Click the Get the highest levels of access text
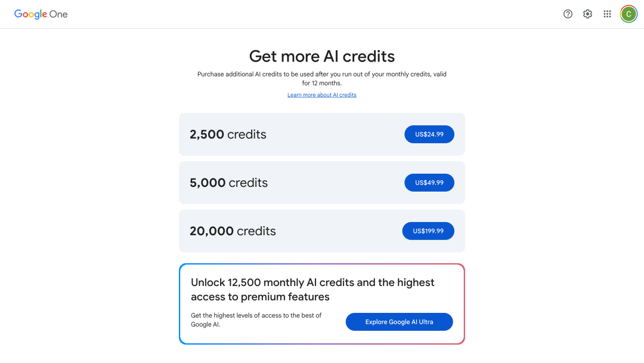 click(256, 320)
